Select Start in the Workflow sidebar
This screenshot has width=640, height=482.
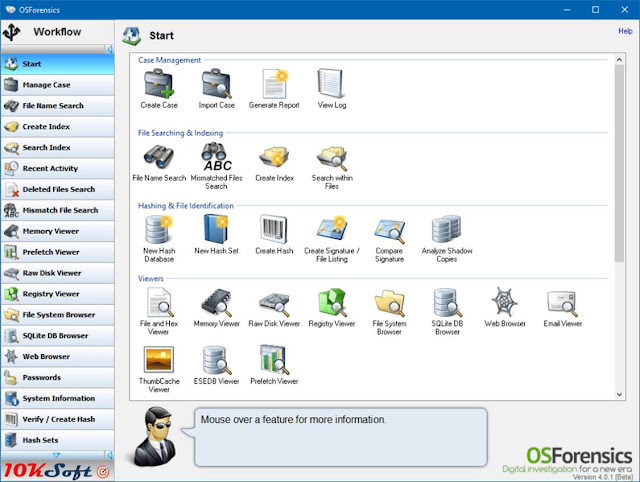58,64
